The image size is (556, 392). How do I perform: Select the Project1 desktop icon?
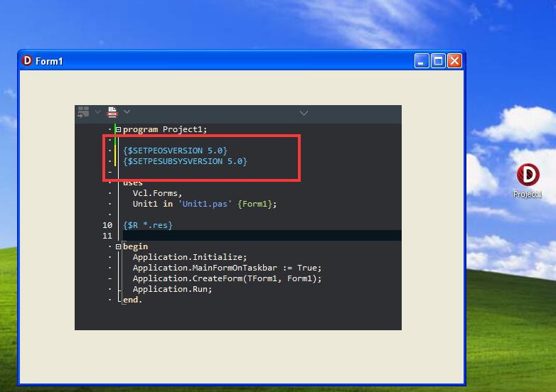528,175
